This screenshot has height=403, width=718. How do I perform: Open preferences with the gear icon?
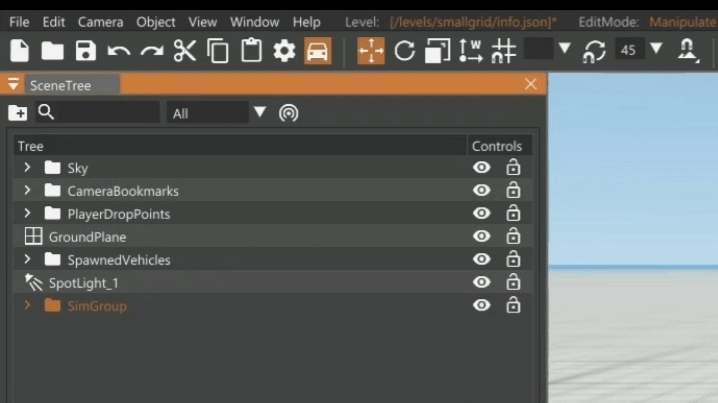[x=284, y=50]
